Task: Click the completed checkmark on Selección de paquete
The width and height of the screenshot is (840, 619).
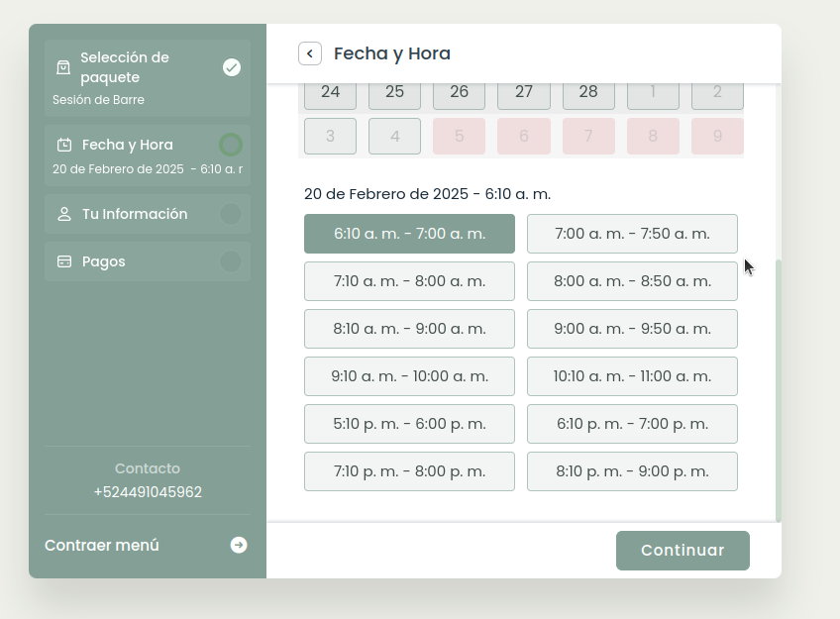Action: (x=231, y=67)
